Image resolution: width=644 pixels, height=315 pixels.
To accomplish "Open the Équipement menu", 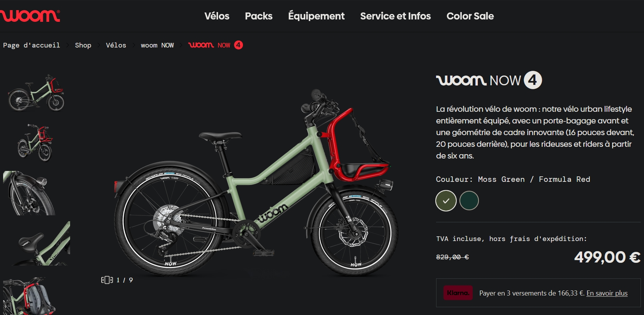I will coord(316,16).
